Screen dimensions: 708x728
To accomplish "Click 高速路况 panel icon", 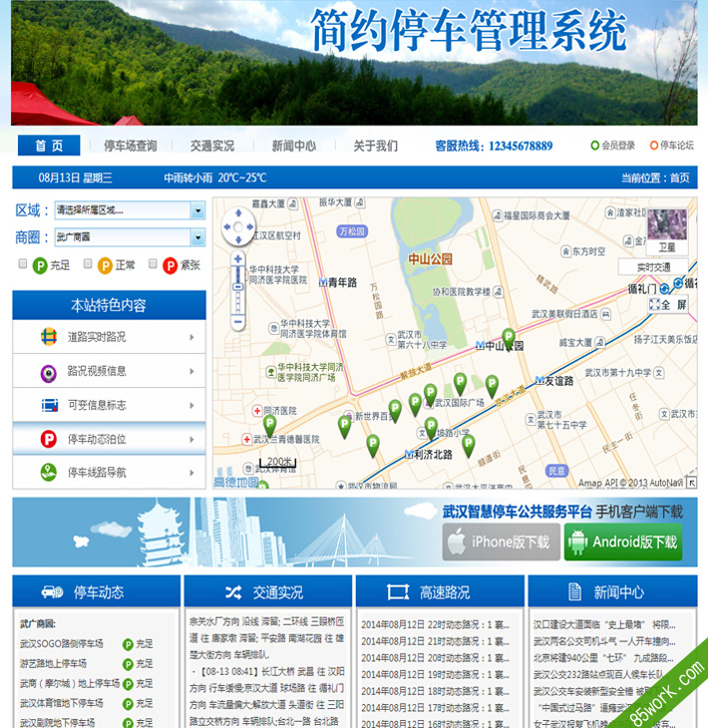I will (398, 592).
